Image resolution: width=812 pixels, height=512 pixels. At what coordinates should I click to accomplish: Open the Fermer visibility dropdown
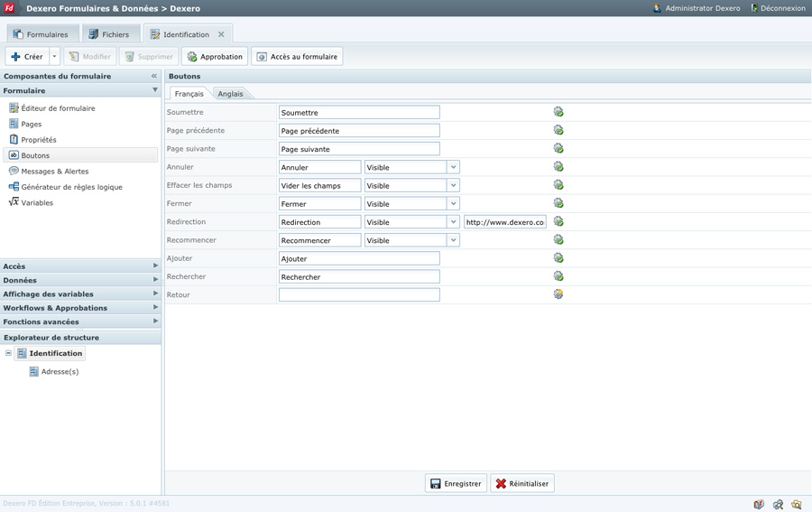(x=453, y=204)
